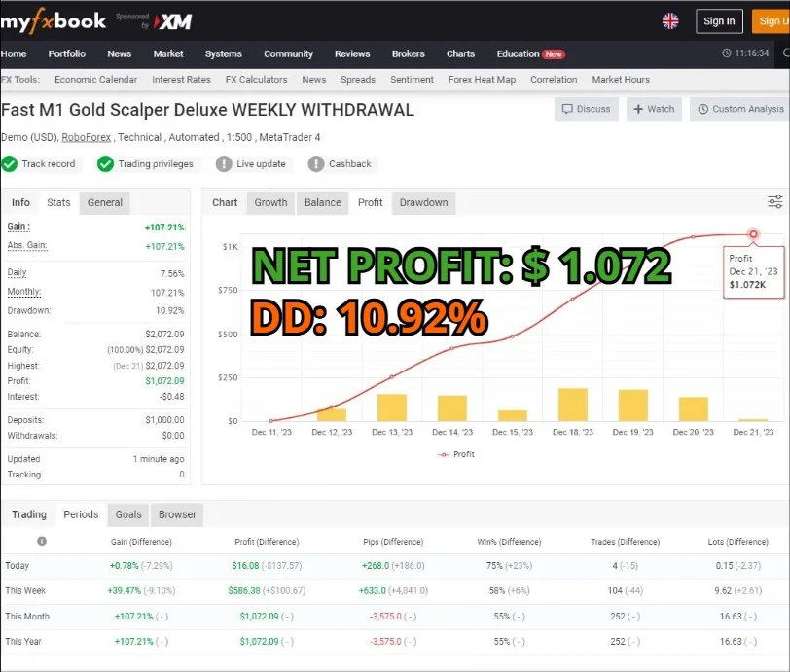This screenshot has height=672, width=790.
Task: Open Interest Rates tool
Action: coord(181,80)
